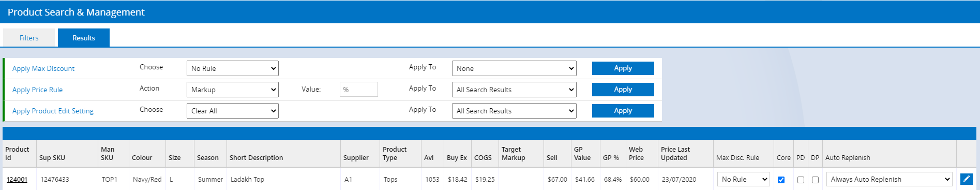
Task: Click Apply button for Price Rule
Action: [623, 90]
